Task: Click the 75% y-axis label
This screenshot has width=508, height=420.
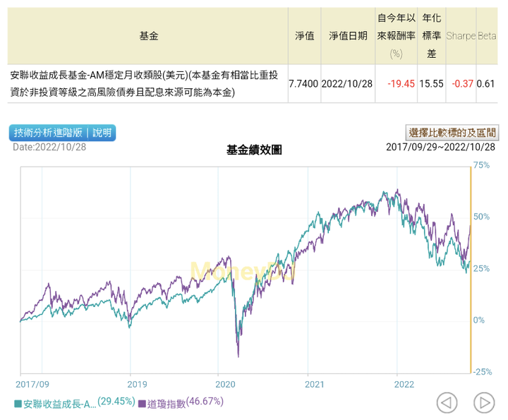Action: click(481, 165)
